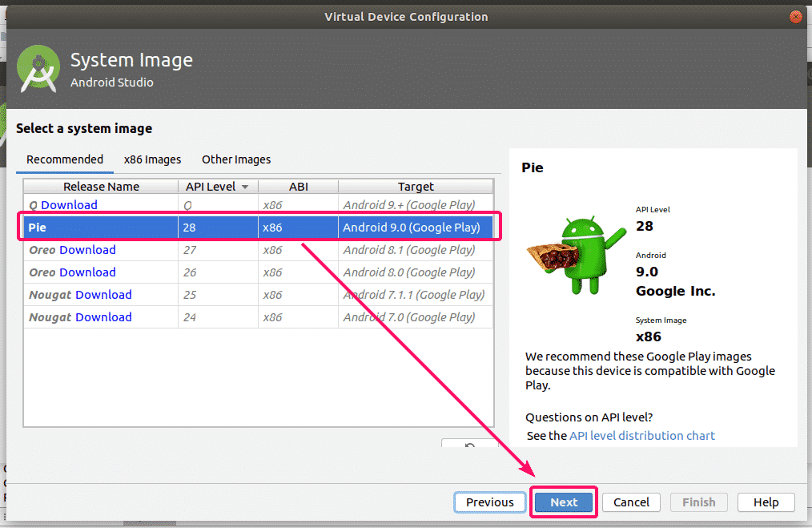Select API level 28 cell in the table
812x528 pixels.
218,228
